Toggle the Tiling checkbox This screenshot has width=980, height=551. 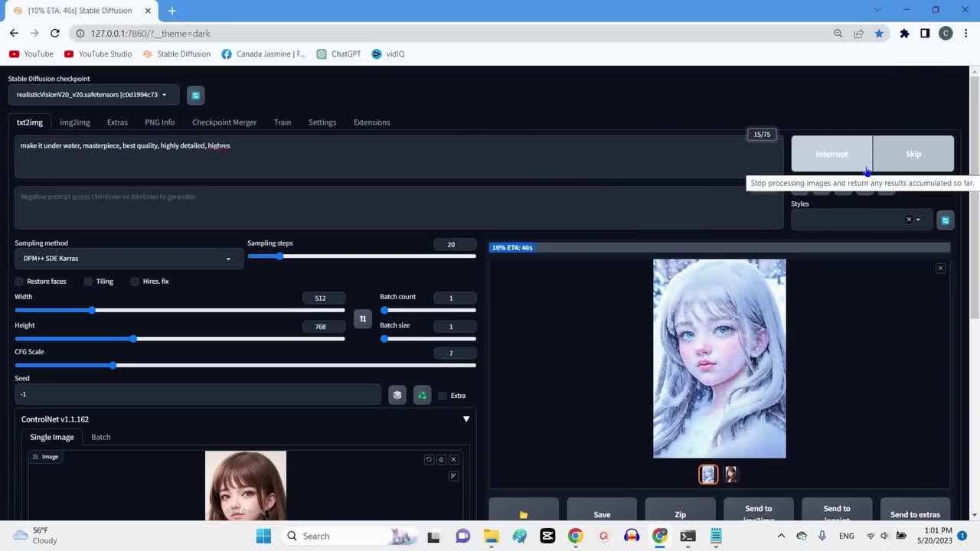(x=89, y=282)
